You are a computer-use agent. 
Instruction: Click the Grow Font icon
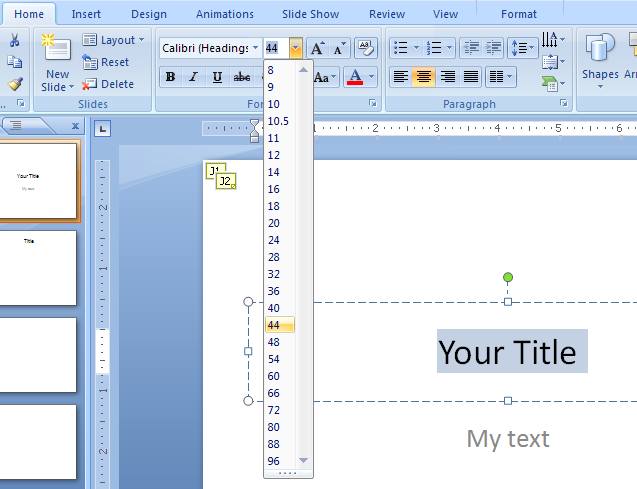tap(318, 48)
